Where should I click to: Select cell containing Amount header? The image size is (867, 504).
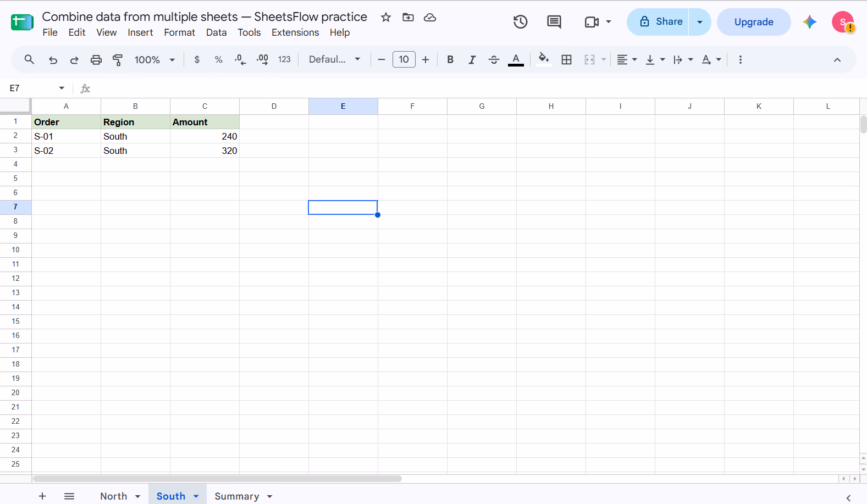(x=205, y=122)
